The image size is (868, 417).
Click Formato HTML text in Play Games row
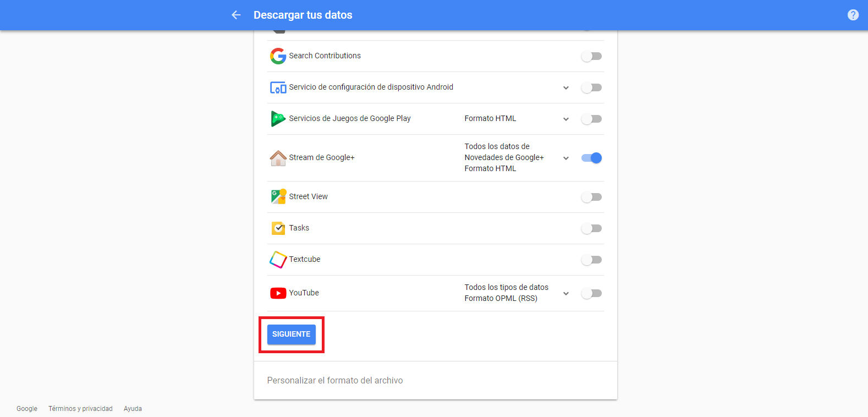pyautogui.click(x=491, y=118)
